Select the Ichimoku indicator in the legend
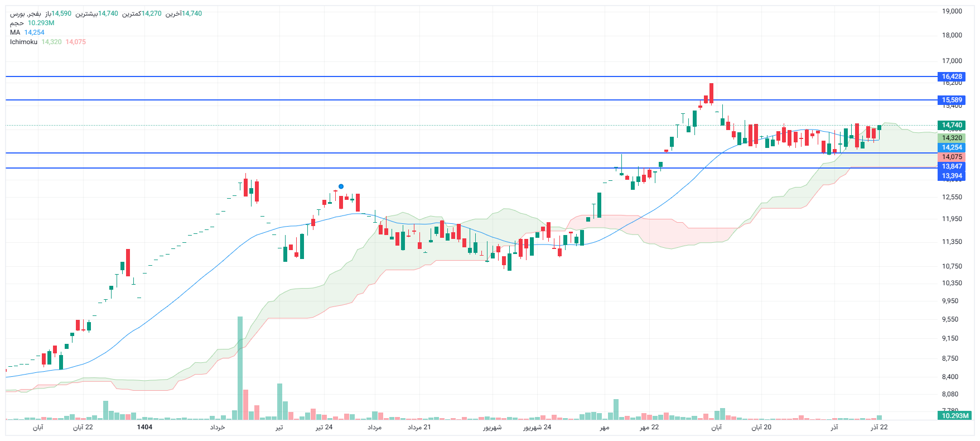 23,42
